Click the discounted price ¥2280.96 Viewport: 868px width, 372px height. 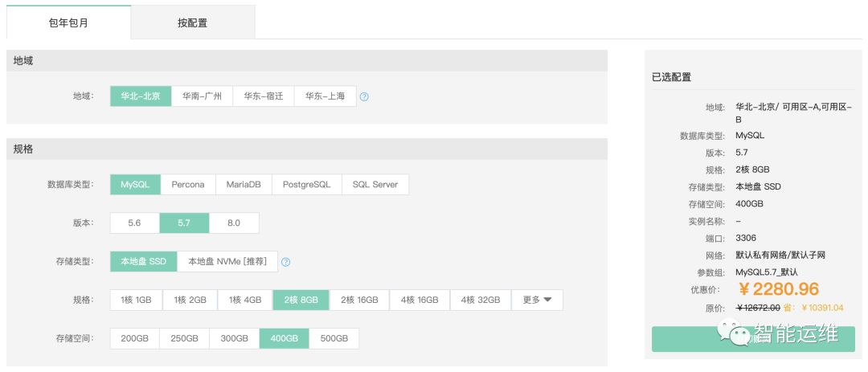[x=778, y=289]
